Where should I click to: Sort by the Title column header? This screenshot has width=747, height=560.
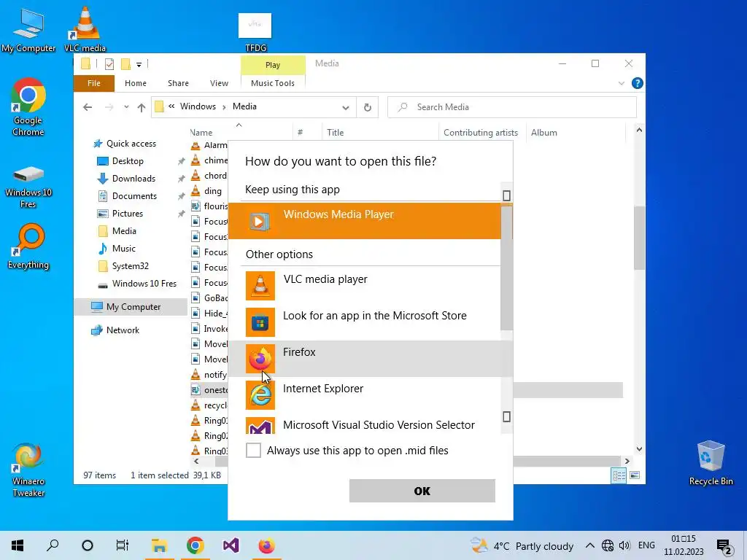[x=379, y=133]
